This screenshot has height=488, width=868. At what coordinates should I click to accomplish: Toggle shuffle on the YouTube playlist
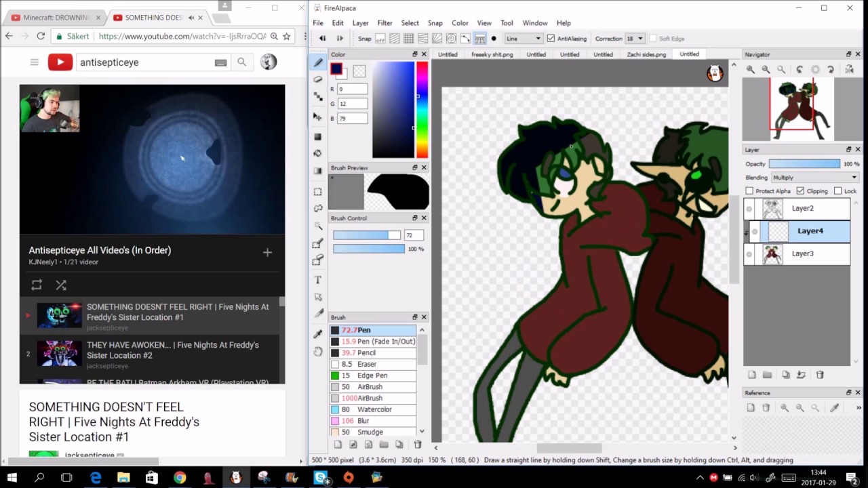pos(61,285)
